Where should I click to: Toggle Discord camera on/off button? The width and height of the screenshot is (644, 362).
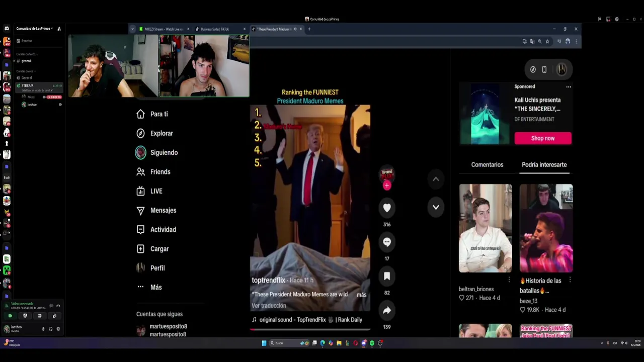pyautogui.click(x=10, y=316)
